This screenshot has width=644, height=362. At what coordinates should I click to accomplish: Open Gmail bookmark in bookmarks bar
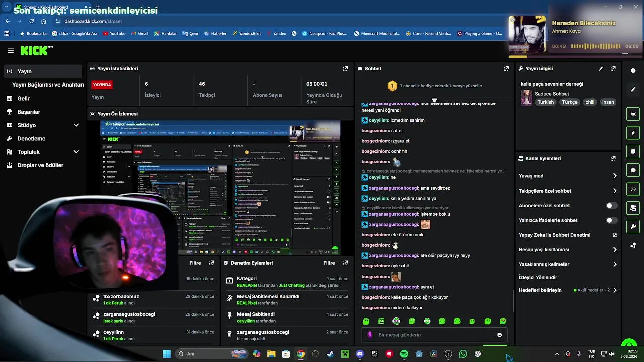(x=139, y=34)
